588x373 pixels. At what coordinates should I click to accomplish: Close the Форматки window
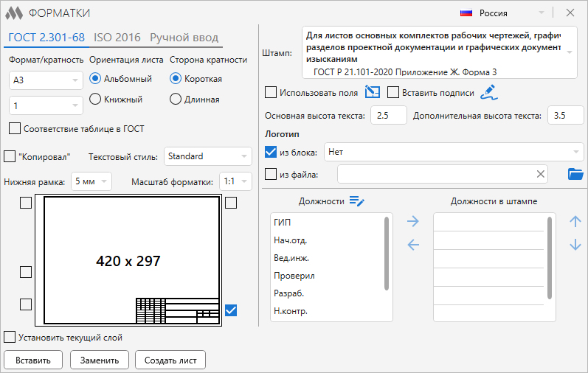[570, 13]
